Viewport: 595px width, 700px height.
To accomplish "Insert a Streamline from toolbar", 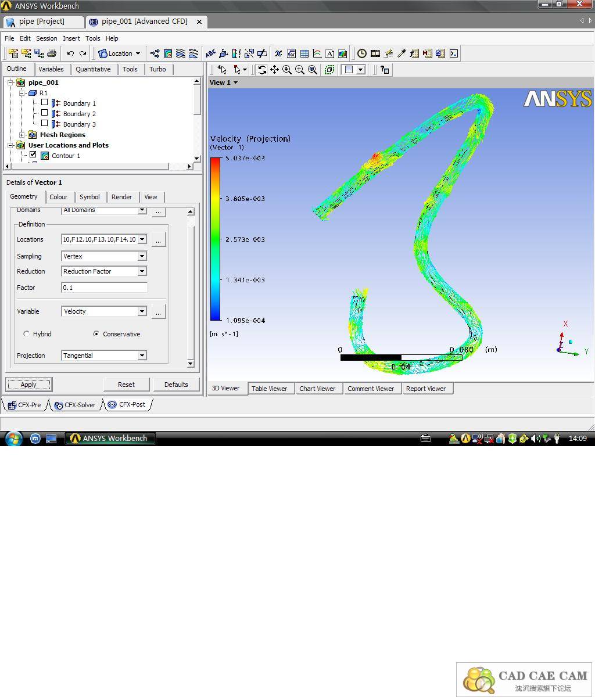I will (181, 53).
